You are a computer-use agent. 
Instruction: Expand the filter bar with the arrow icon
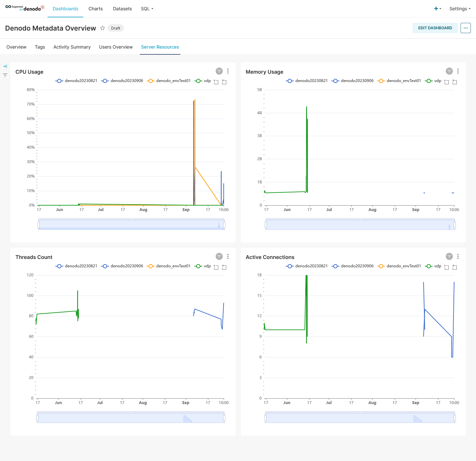tap(5, 66)
